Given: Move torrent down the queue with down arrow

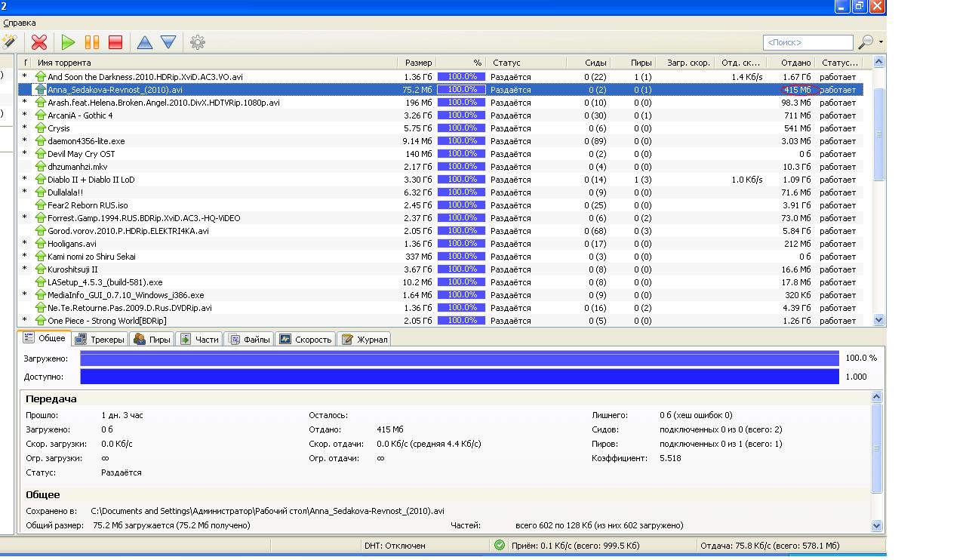Looking at the screenshot, I should (168, 42).
